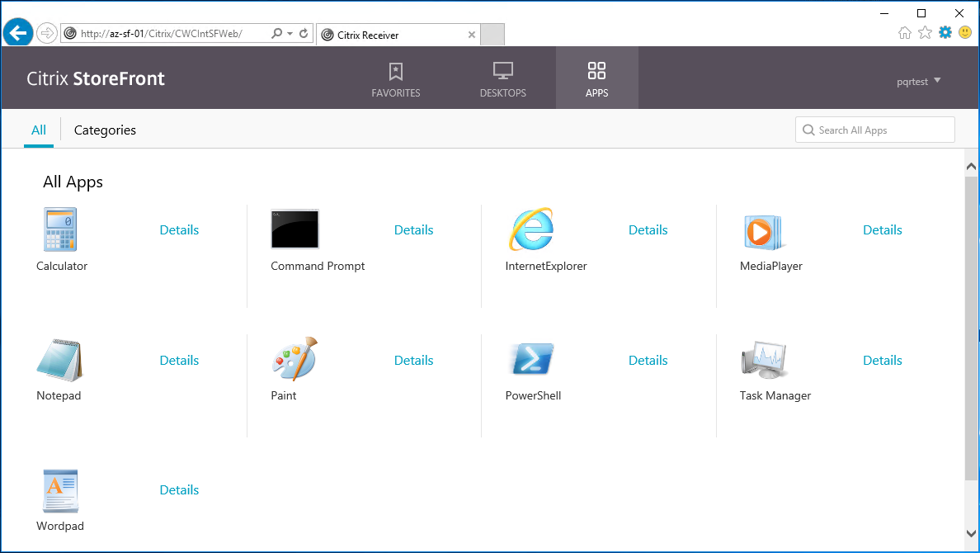This screenshot has width=980, height=553.
Task: View Details for PowerShell
Action: click(648, 361)
